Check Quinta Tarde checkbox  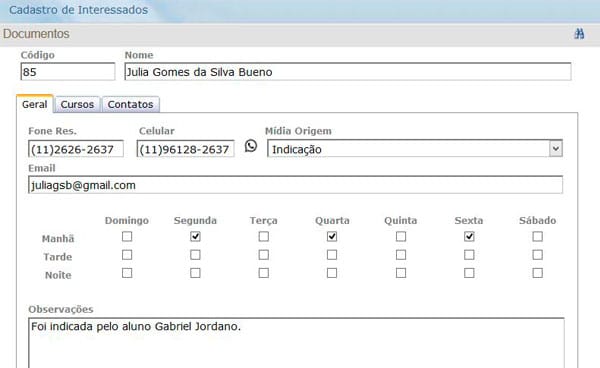click(x=401, y=255)
